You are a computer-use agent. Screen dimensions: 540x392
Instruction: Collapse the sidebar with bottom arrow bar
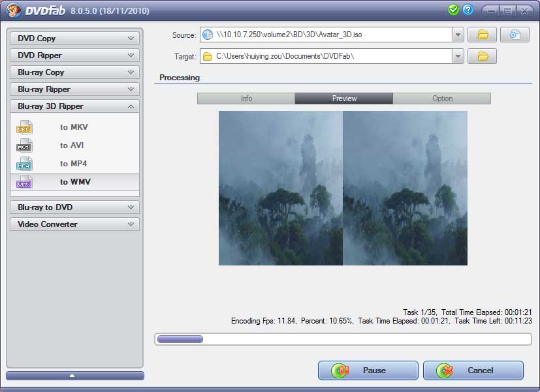tap(75, 376)
